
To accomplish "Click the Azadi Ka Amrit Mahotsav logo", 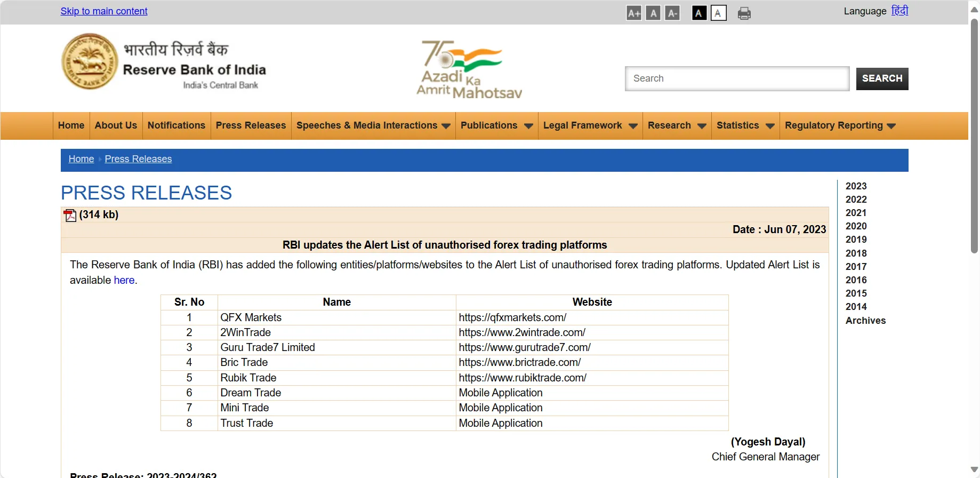I will (469, 69).
